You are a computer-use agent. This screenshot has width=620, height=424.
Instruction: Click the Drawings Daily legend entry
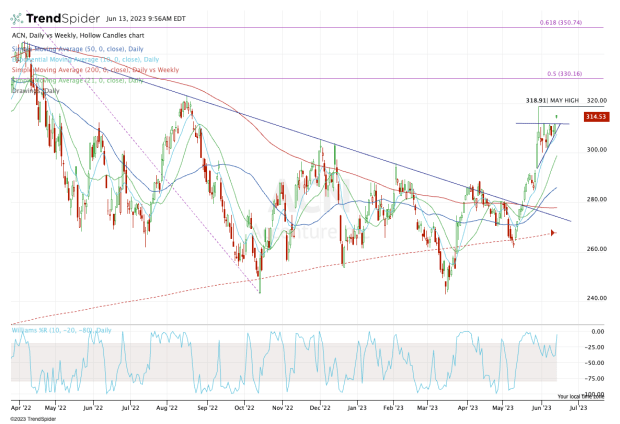coord(36,91)
